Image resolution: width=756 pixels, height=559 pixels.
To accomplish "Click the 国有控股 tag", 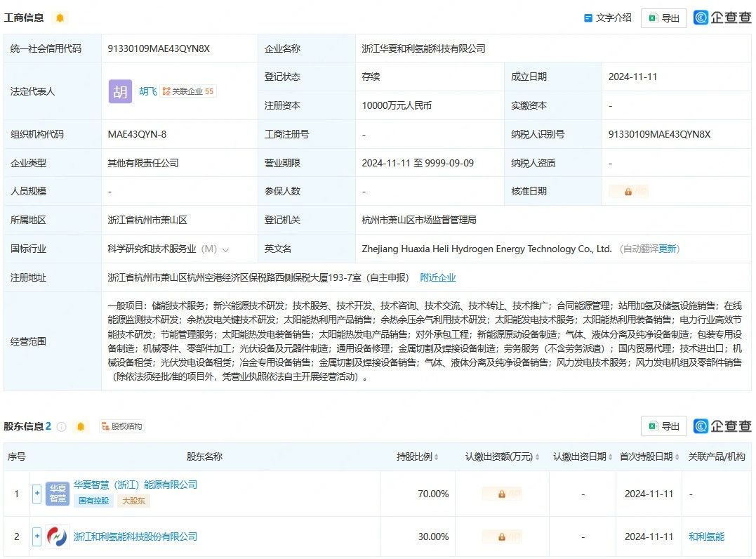I will (x=93, y=501).
